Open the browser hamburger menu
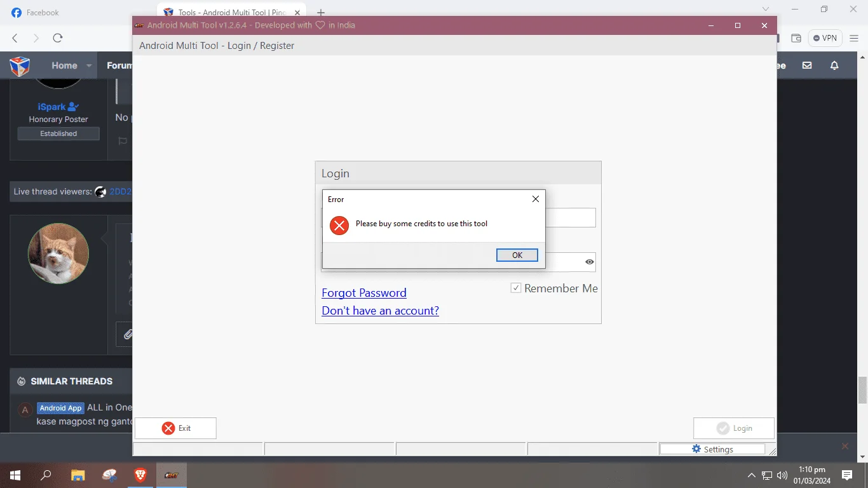This screenshot has height=488, width=868. point(854,38)
